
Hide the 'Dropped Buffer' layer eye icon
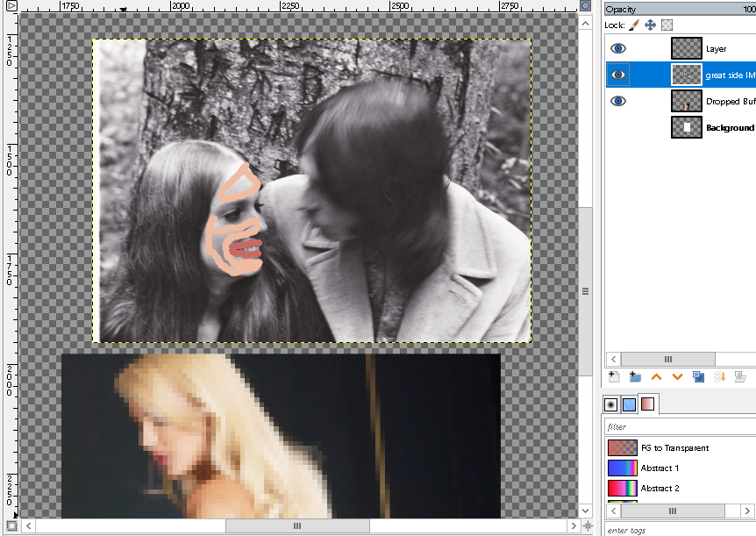pyautogui.click(x=618, y=101)
